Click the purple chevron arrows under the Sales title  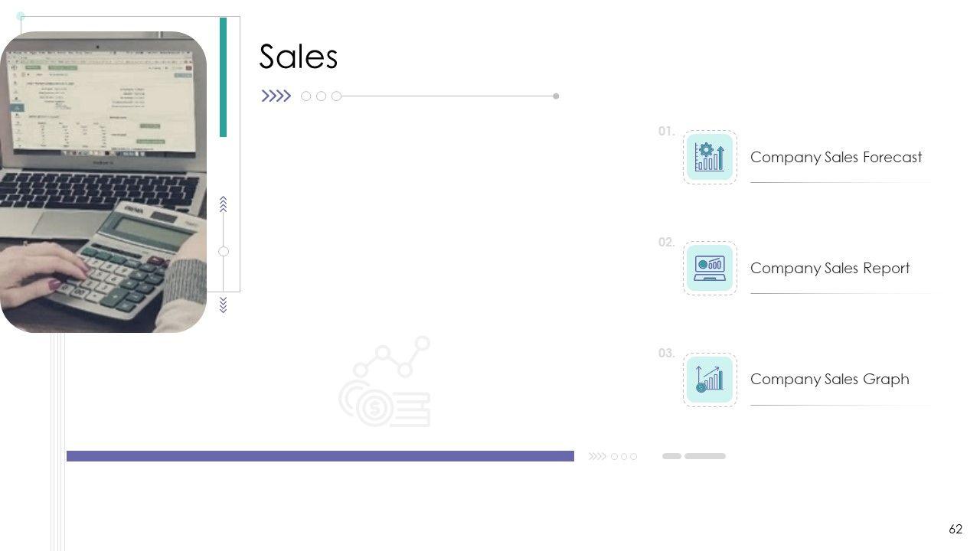coord(276,96)
